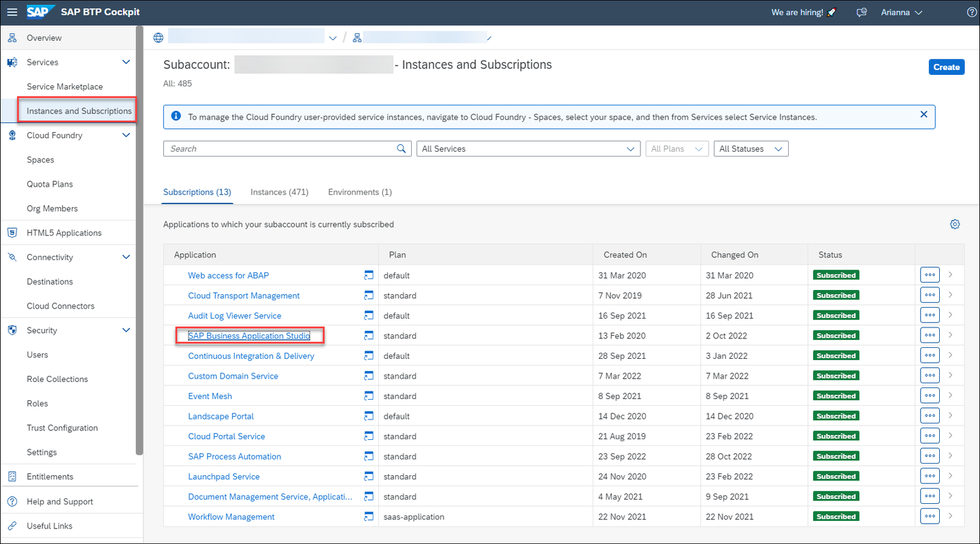Open Trust Configuration under Security
This screenshot has width=980, height=544.
click(62, 428)
